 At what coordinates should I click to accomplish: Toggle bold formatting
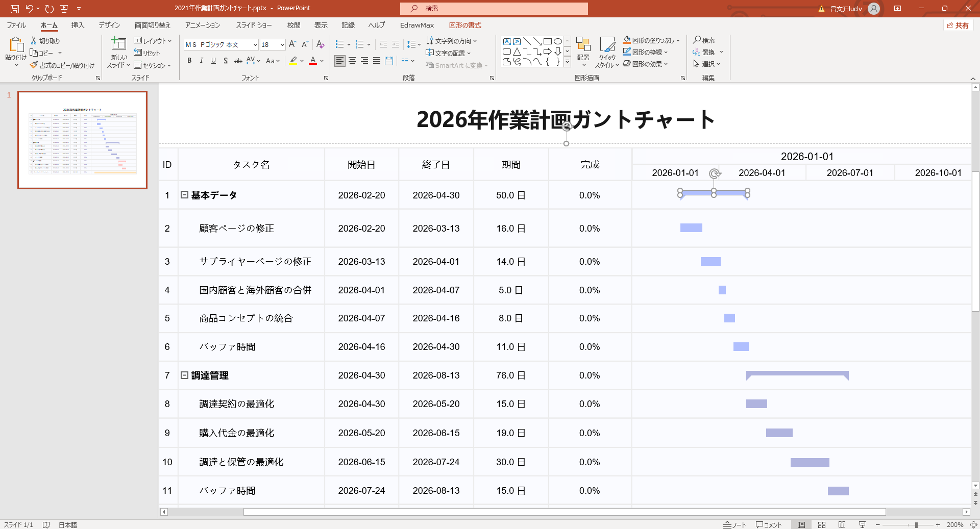[x=189, y=61]
